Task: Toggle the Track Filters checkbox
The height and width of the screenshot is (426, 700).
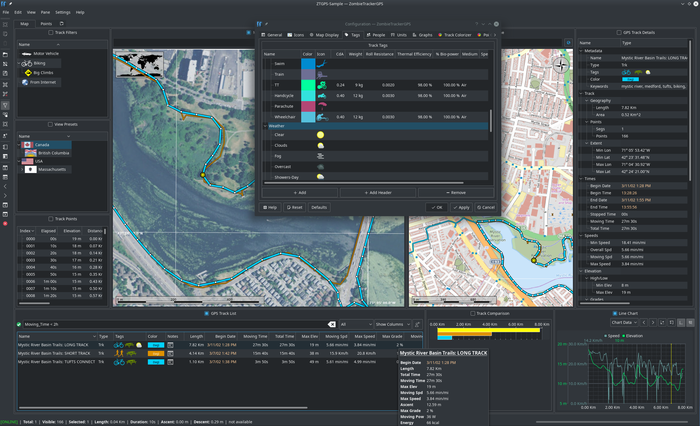Action: pos(49,34)
